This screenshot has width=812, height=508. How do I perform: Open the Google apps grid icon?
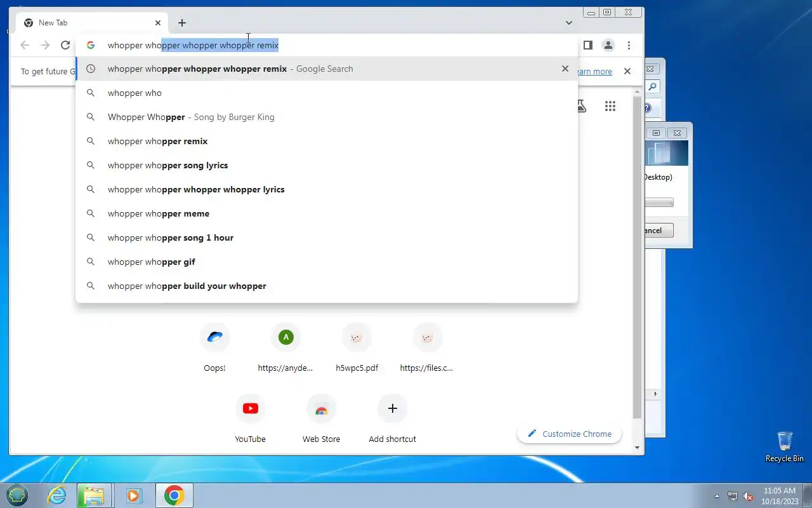[x=610, y=107]
